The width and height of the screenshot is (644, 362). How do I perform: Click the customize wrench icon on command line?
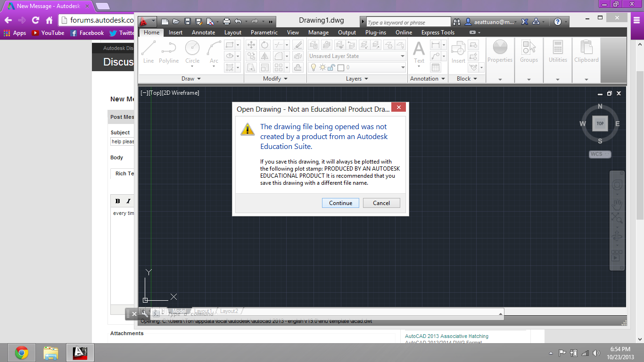145,313
